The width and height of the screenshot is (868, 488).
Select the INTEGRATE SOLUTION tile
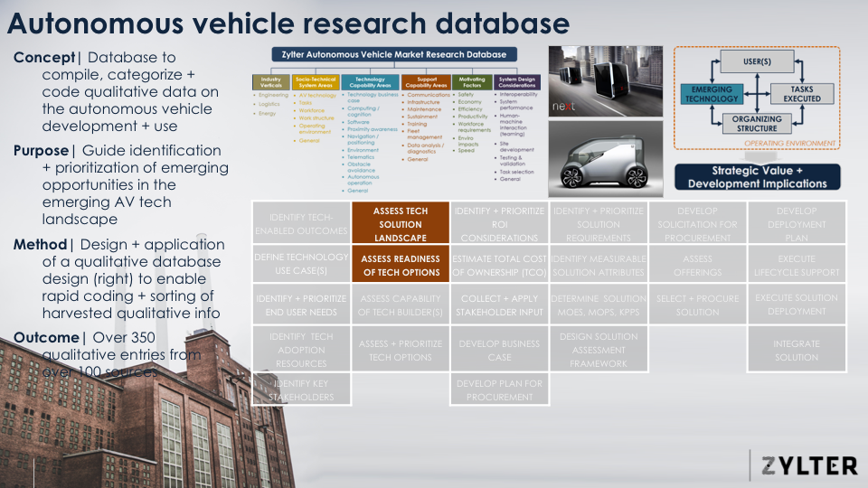pyautogui.click(x=797, y=349)
